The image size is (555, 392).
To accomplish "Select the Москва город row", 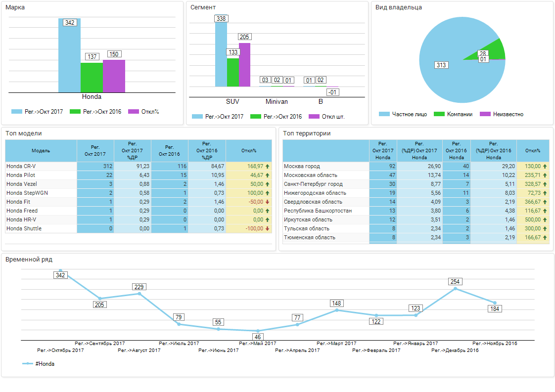I will pos(416,166).
